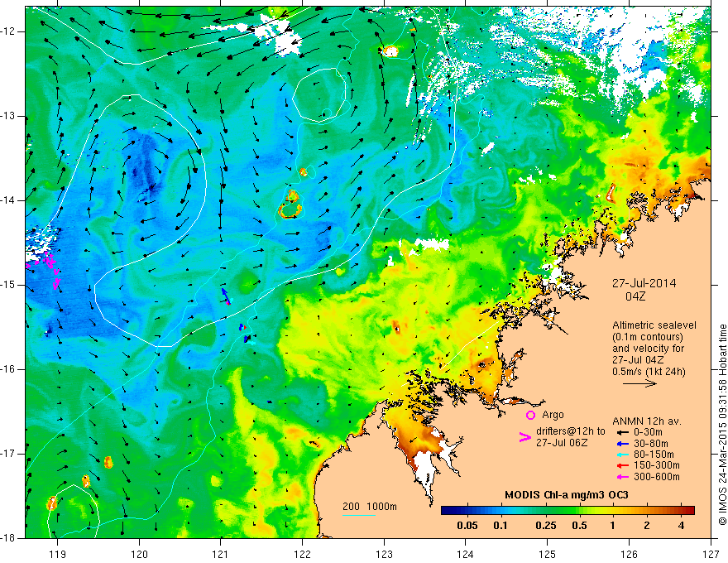
Task: Click the vertical IMOS copyright timestamp text
Action: [722, 426]
